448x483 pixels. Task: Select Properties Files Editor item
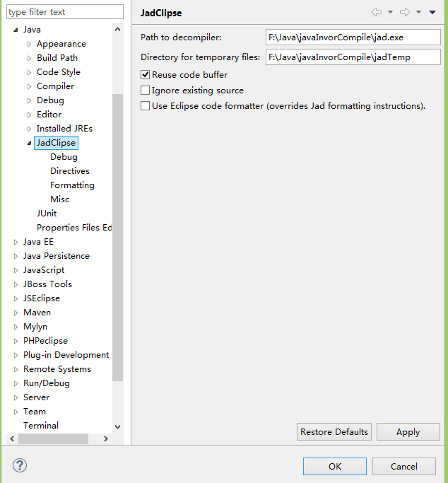74,227
